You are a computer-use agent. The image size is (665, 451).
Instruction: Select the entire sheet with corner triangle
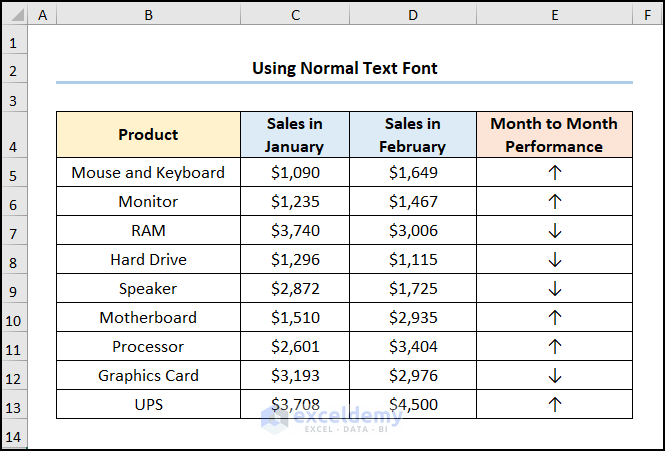tap(13, 15)
